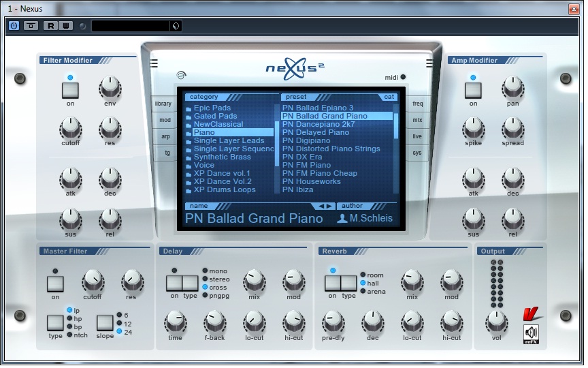Screen dimensions: 588x368
Task: Select PN DX Era preset
Action: pyautogui.click(x=302, y=157)
